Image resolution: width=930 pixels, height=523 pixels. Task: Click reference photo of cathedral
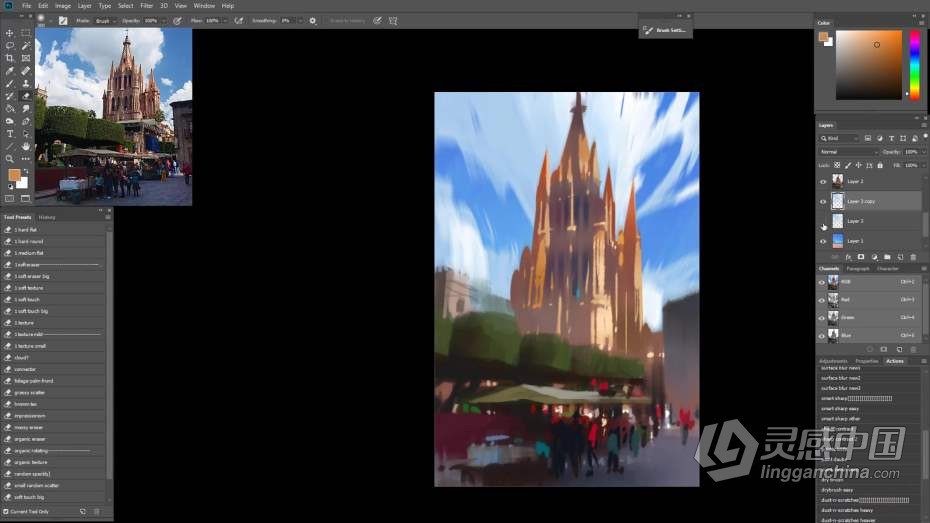pyautogui.click(x=113, y=117)
